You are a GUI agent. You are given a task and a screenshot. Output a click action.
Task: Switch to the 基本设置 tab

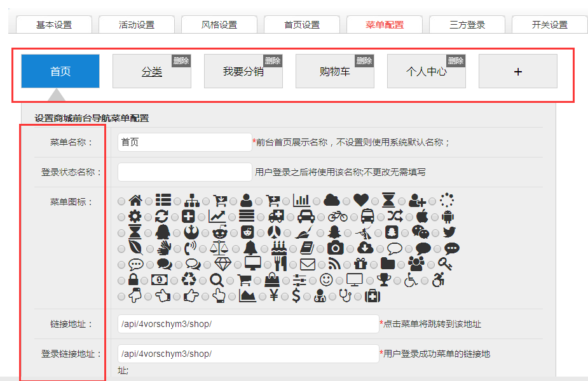[x=54, y=25]
